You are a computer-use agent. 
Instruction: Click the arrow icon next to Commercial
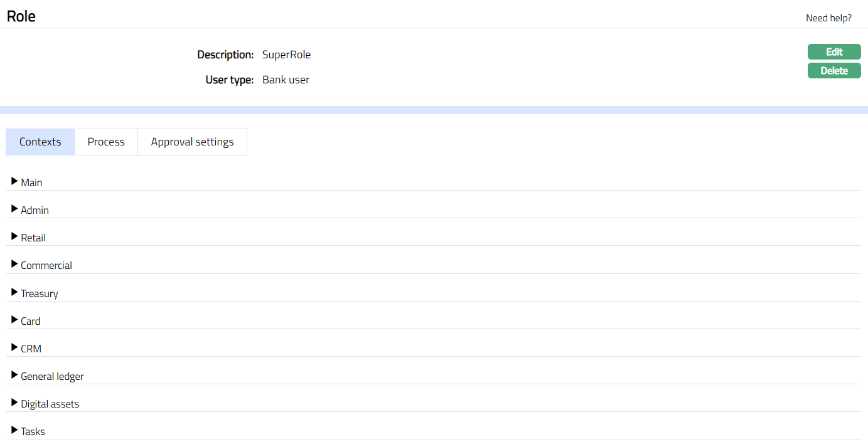coord(15,265)
